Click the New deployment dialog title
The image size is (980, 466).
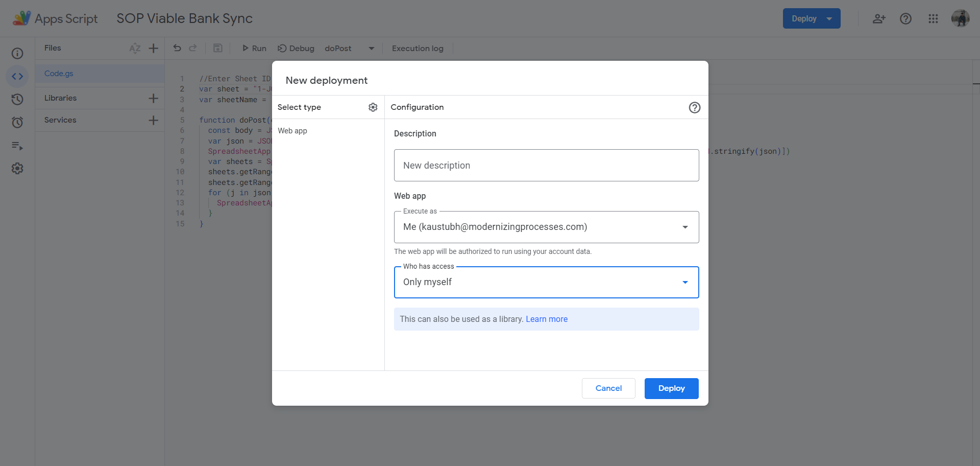[327, 80]
